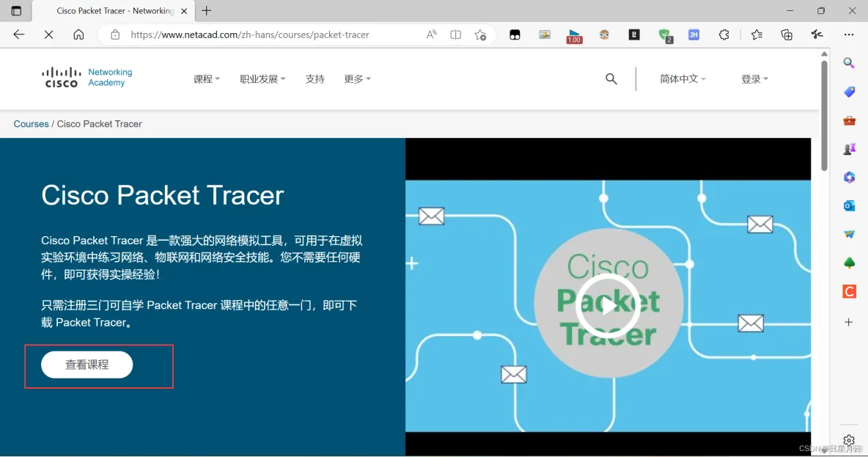Activate the Read aloud icon in address bar
This screenshot has width=868, height=457.
point(431,34)
